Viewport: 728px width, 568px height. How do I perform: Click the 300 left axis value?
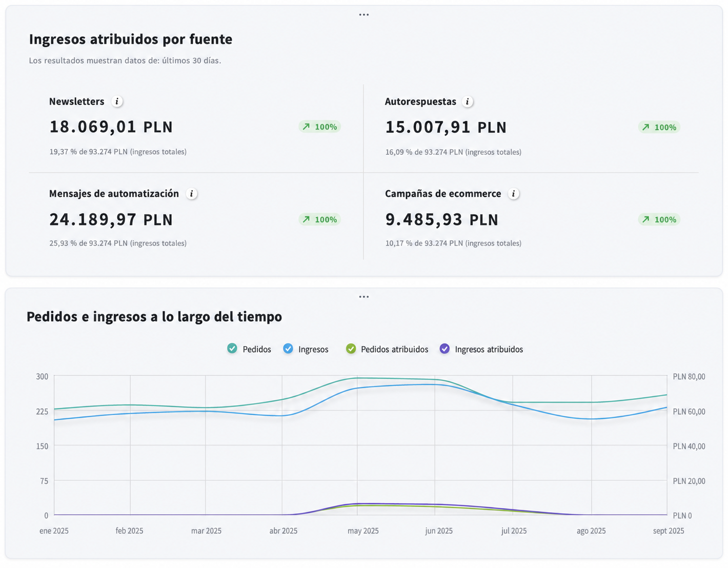pyautogui.click(x=42, y=376)
